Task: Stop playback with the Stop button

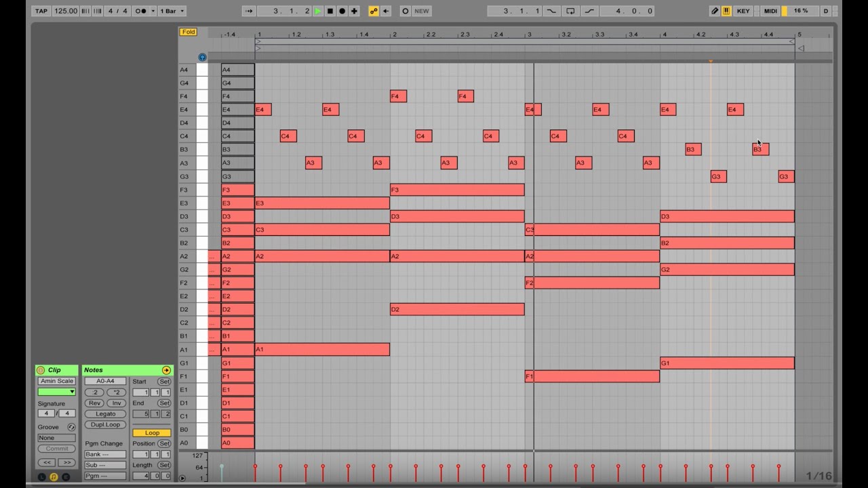Action: pos(330,11)
